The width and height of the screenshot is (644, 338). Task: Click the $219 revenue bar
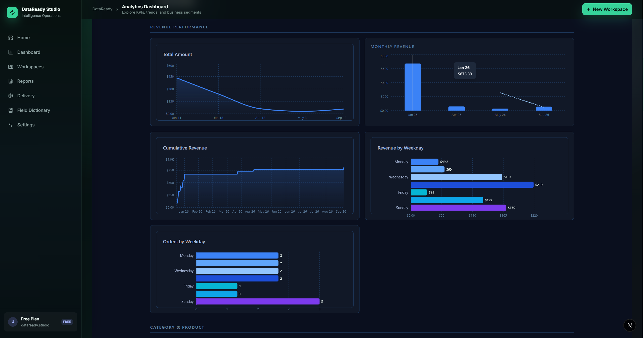pos(472,185)
